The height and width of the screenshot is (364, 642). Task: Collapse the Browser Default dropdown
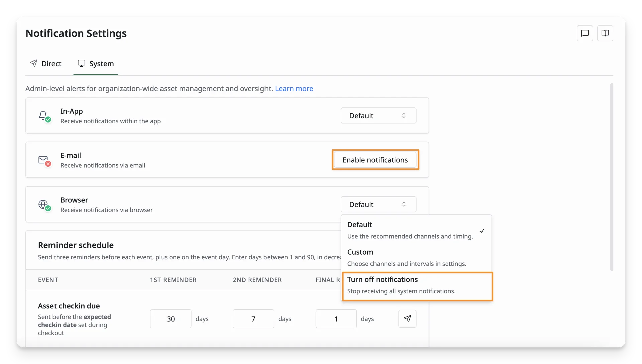[379, 204]
